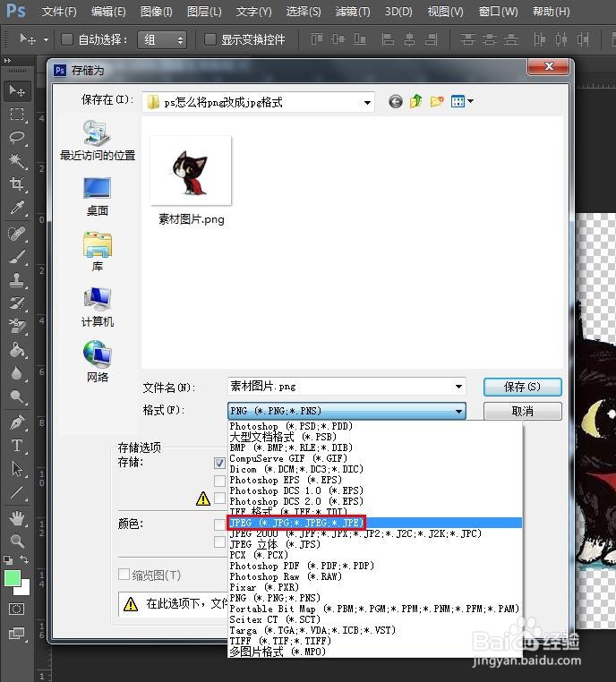This screenshot has width=616, height=682.
Task: Select the Clone Stamp tool
Action: point(17,280)
